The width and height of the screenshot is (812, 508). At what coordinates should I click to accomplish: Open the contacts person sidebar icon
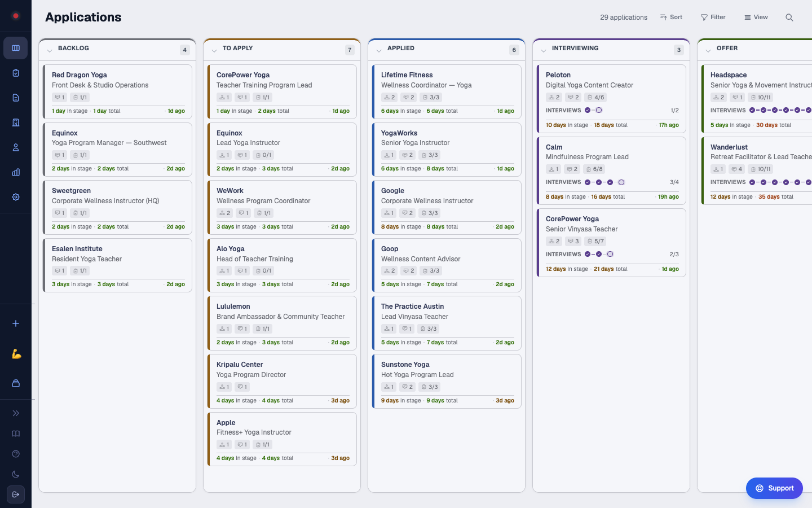[16, 147]
